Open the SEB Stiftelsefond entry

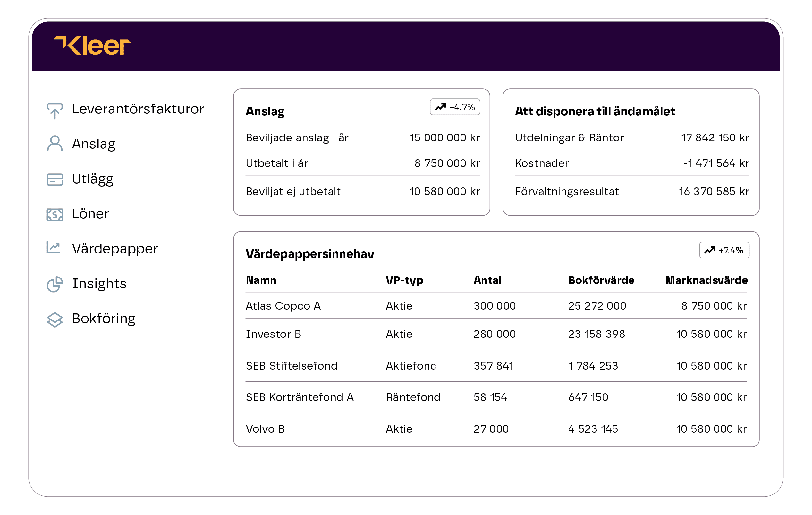(291, 366)
